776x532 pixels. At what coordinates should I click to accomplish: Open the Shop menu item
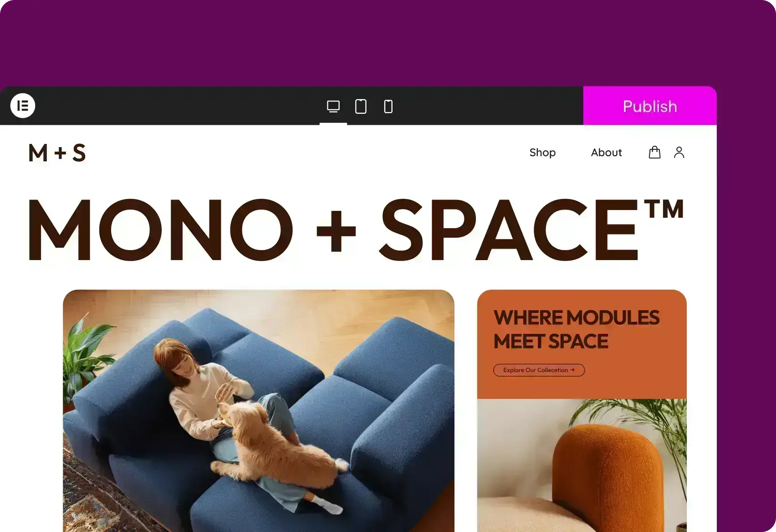542,153
